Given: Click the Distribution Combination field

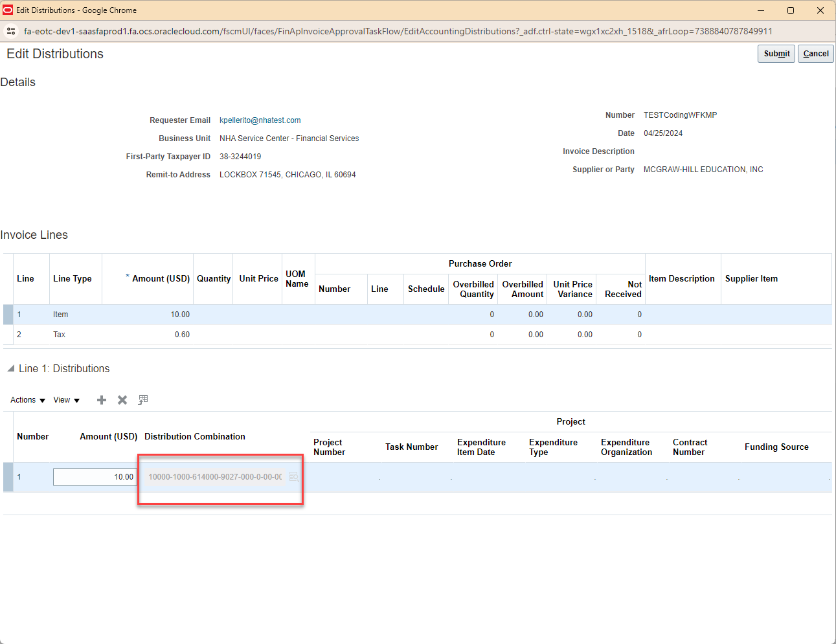Looking at the screenshot, I should coord(215,477).
